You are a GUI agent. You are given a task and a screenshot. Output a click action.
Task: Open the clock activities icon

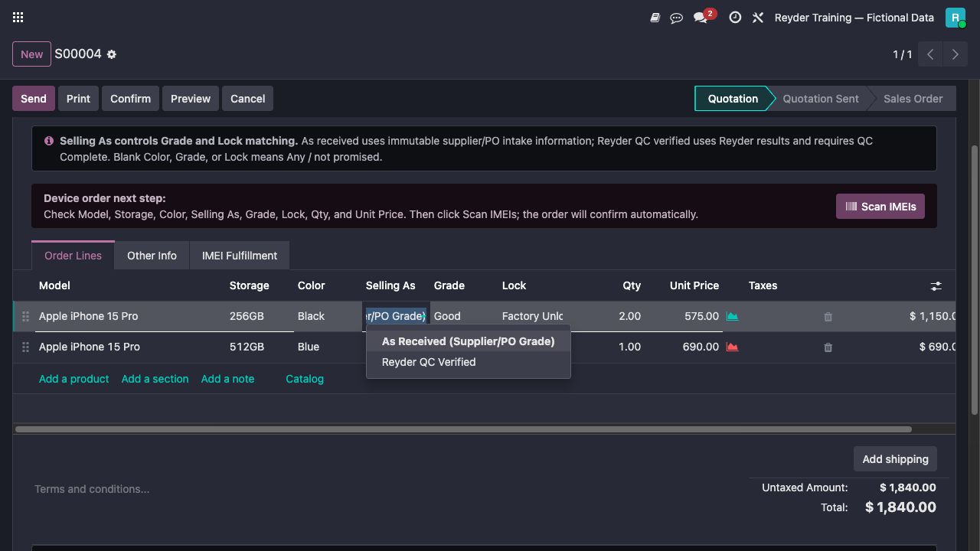click(735, 17)
